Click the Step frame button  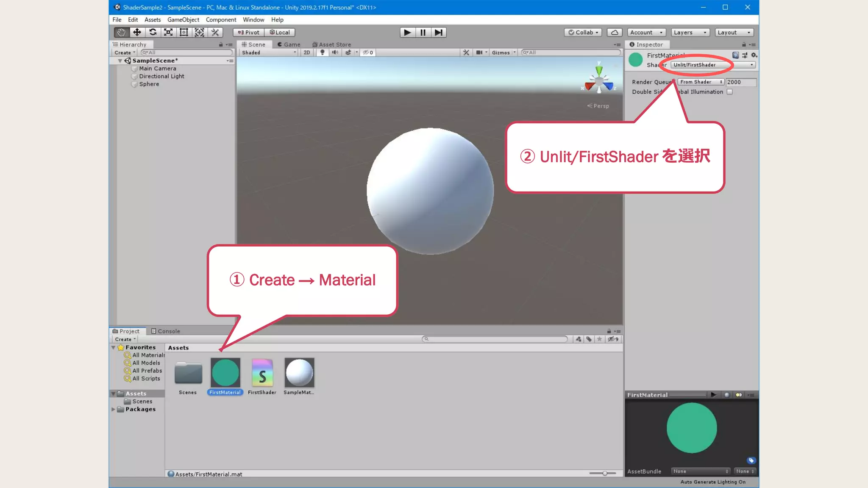click(x=439, y=32)
